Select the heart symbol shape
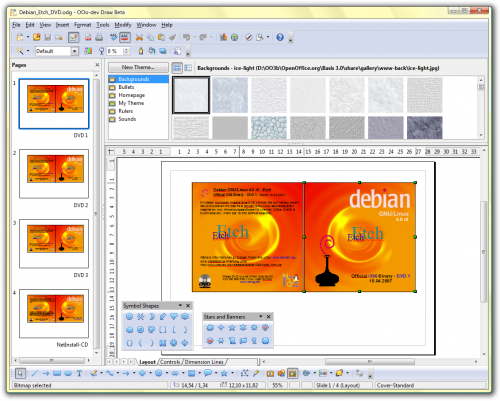Image resolution: width=500 pixels, height=401 pixels. point(174,317)
